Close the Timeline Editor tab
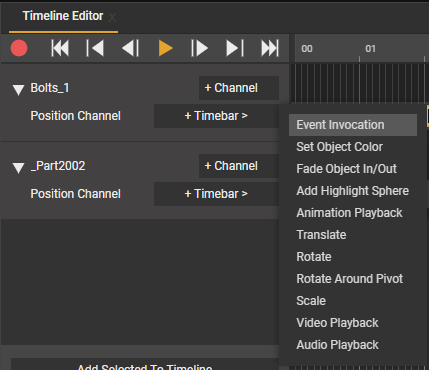The width and height of the screenshot is (429, 370). click(112, 17)
